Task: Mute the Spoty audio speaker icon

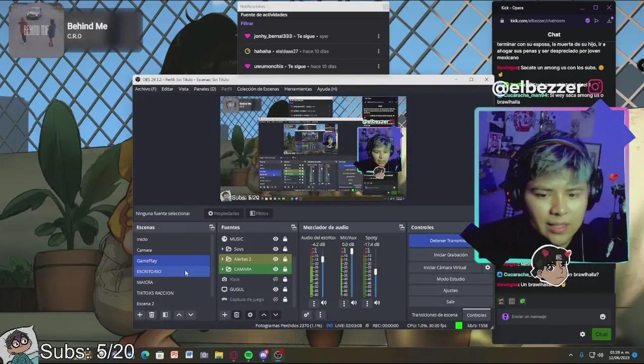Action: (377, 303)
